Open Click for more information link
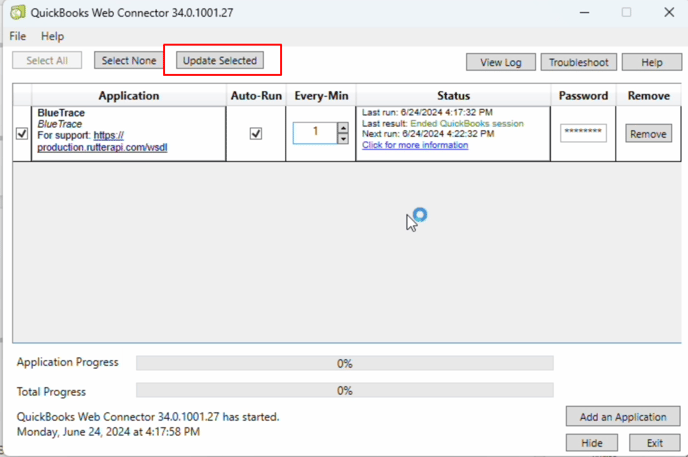 tap(415, 145)
